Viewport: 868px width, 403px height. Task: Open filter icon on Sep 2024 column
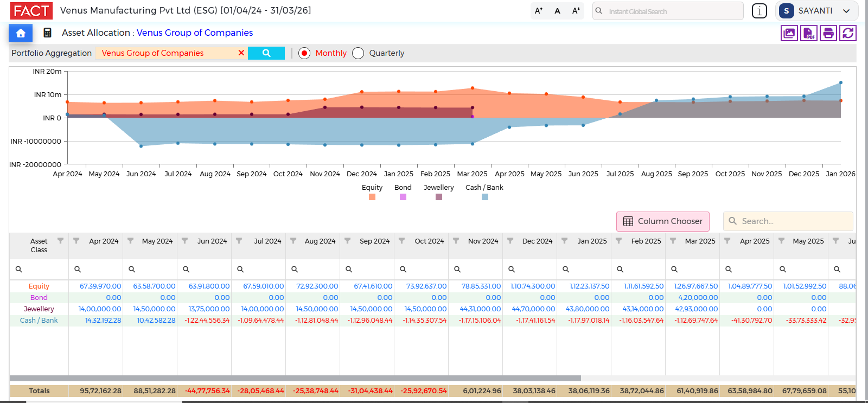(x=348, y=241)
